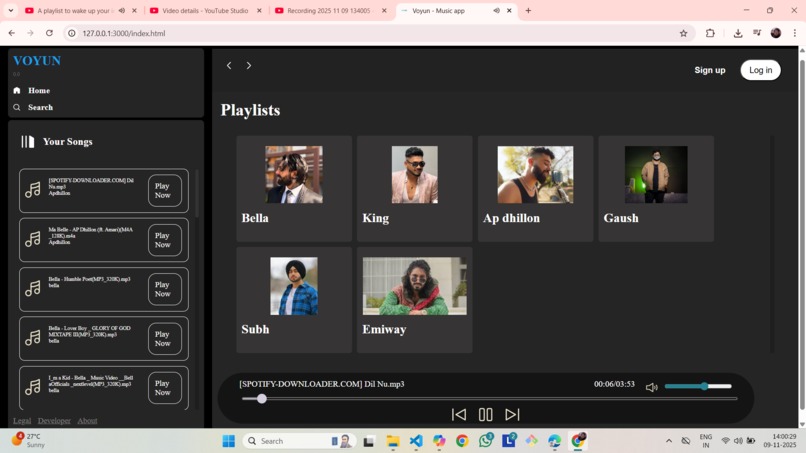Open the Chrome downloads icon
Viewport: 806px width, 453px height.
coord(738,33)
